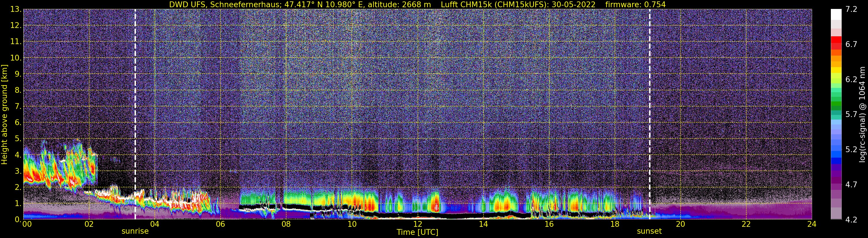
Task: Click the 1. height tick label
Action: coord(18,203)
